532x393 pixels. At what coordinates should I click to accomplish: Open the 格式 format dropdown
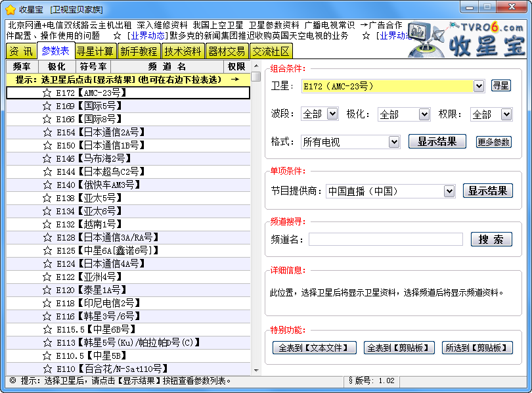[x=394, y=142]
